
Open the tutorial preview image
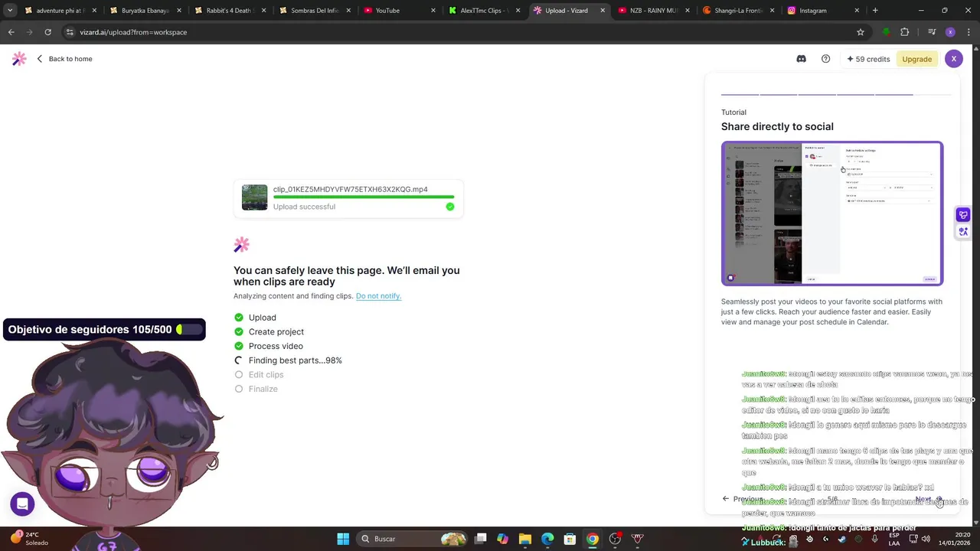click(x=832, y=214)
